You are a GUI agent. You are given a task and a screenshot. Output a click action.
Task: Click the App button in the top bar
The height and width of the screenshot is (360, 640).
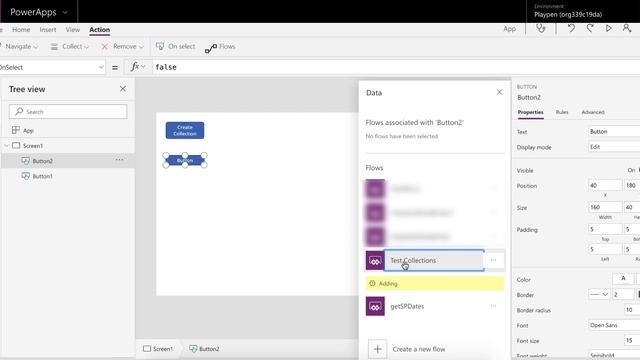509,29
